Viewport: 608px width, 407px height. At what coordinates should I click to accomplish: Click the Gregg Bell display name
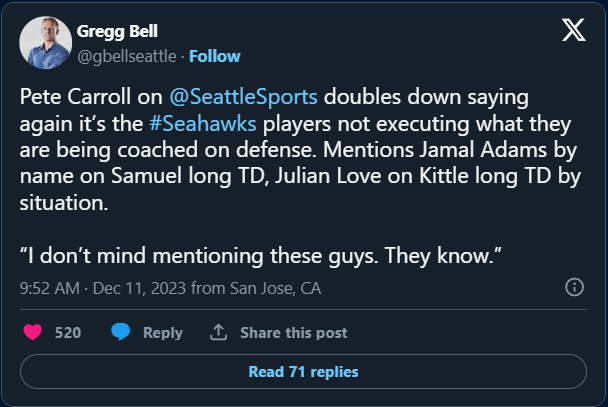pos(115,32)
